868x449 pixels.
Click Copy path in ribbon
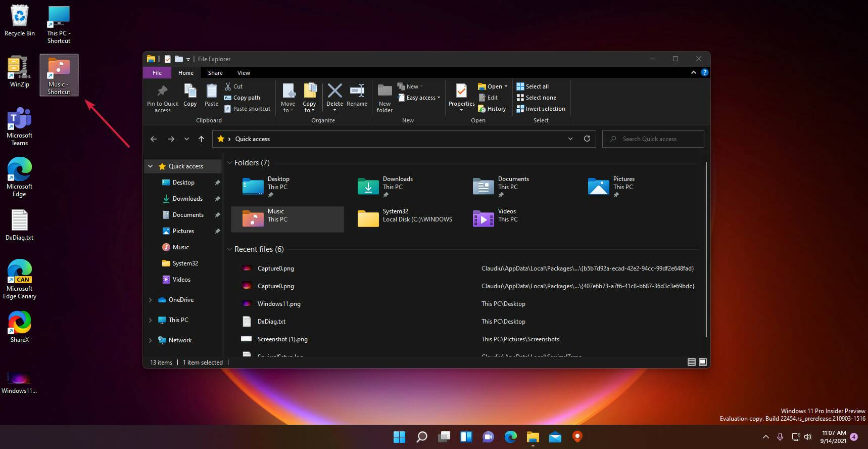pyautogui.click(x=242, y=98)
